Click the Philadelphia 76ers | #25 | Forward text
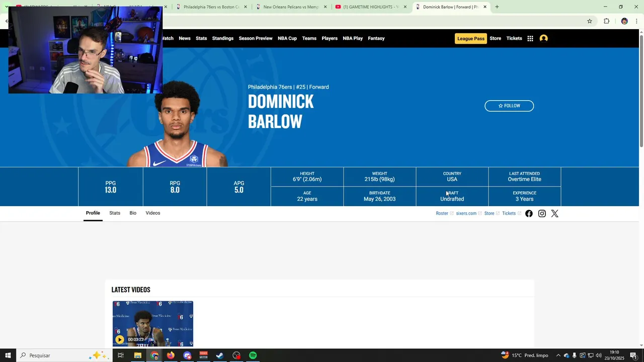644x362 pixels. coord(288,87)
